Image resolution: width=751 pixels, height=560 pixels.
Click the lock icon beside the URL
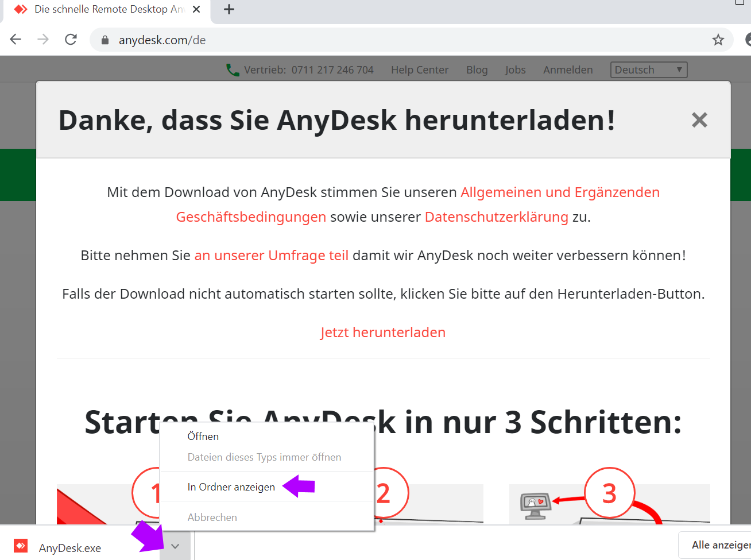[104, 40]
